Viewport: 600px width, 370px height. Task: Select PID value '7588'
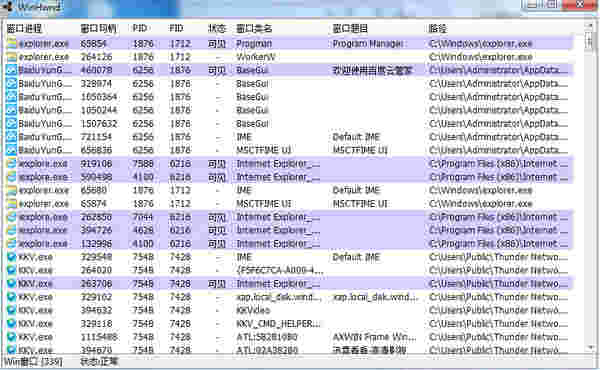[143, 163]
